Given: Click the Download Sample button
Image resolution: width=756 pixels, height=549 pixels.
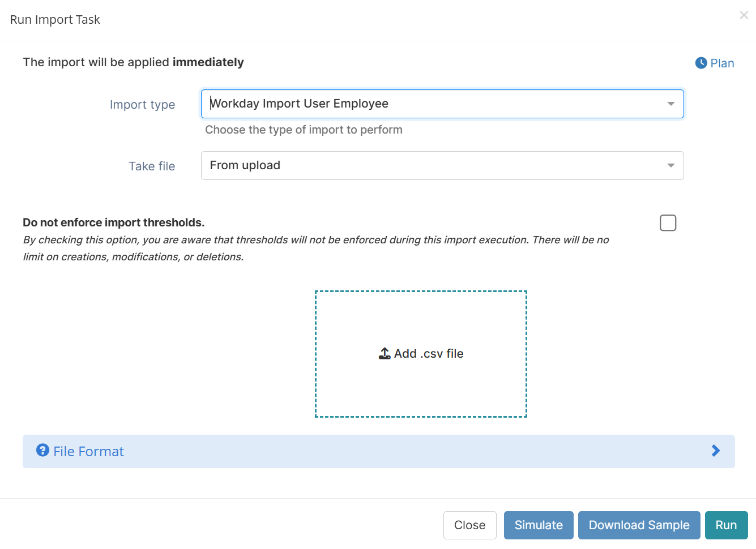Looking at the screenshot, I should (639, 525).
